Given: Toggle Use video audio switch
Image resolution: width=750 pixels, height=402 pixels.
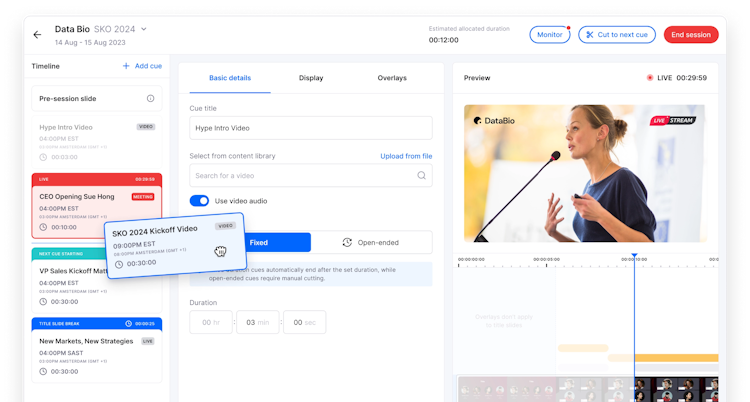Looking at the screenshot, I should (199, 201).
